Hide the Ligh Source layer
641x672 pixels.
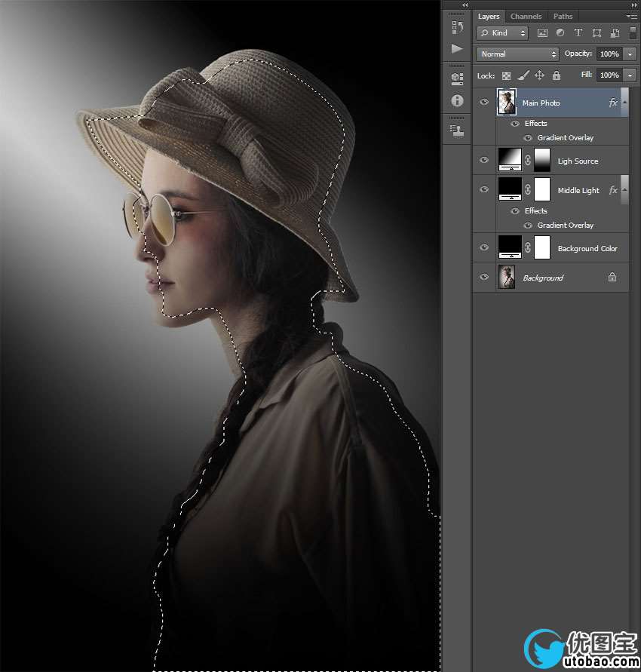484,161
